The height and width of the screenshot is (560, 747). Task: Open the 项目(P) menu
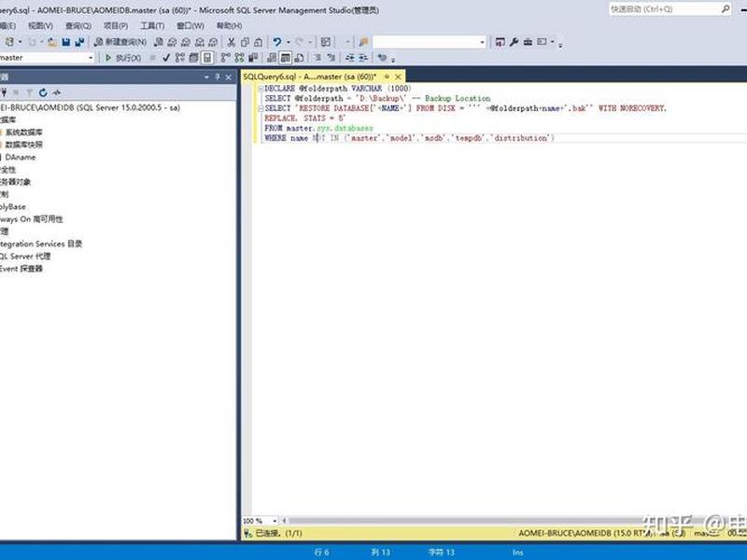pyautogui.click(x=116, y=26)
